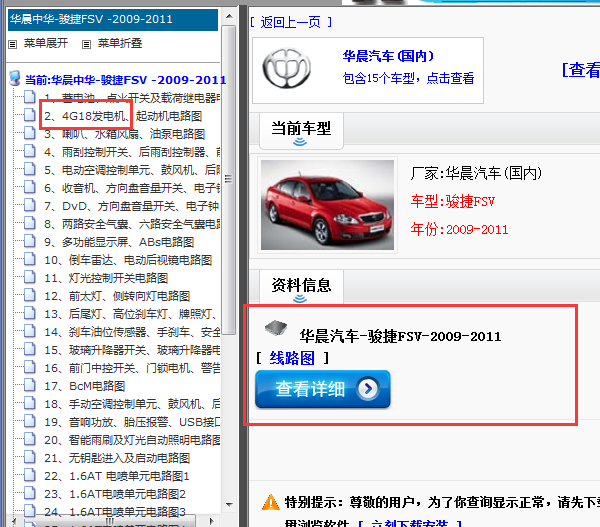Select 17、BcM电路图 entry

coord(85,386)
